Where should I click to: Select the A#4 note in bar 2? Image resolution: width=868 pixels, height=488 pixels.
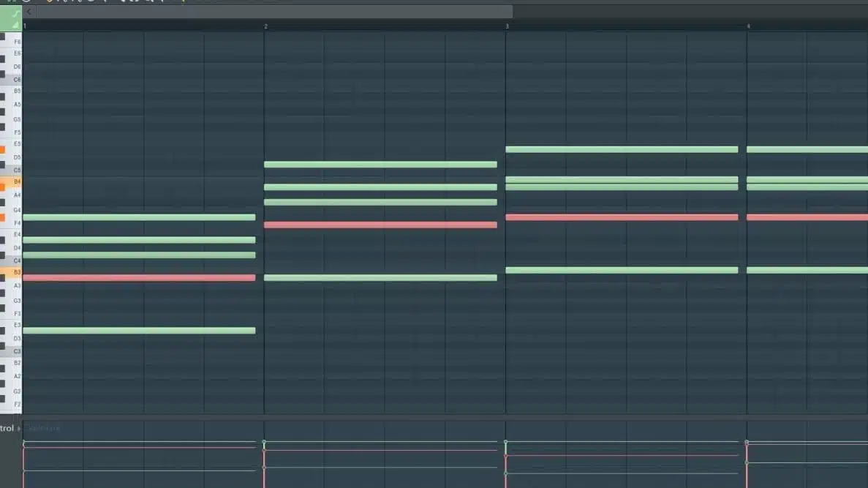point(380,187)
